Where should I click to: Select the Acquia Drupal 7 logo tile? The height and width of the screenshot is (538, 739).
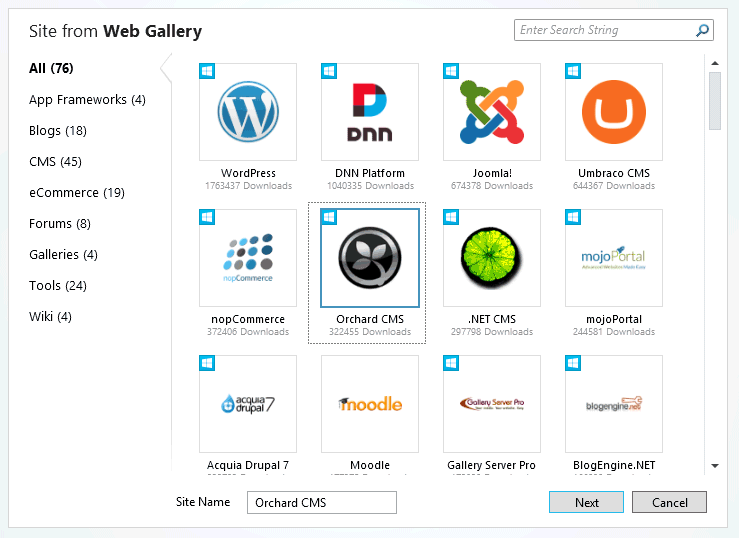(248, 404)
